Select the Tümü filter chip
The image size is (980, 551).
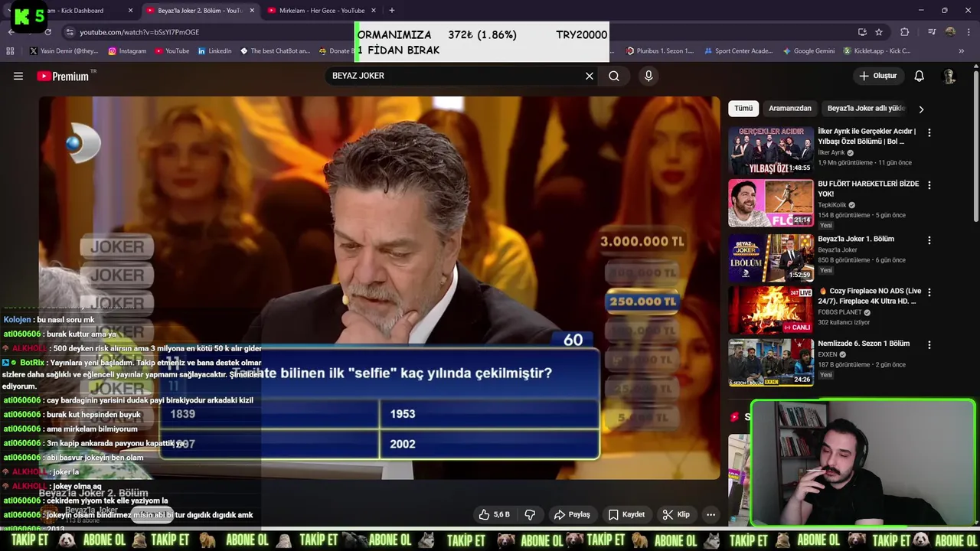click(743, 109)
